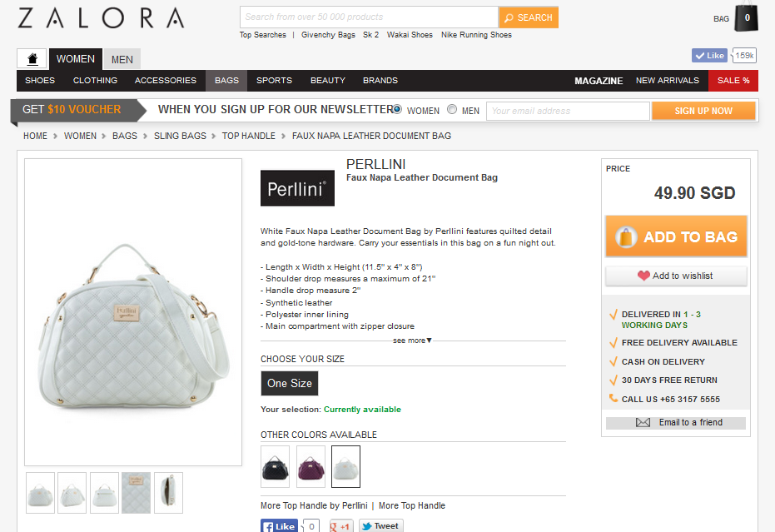Viewport: 775px width, 532px height.
Task: Select the purple bag color option
Action: tap(310, 466)
